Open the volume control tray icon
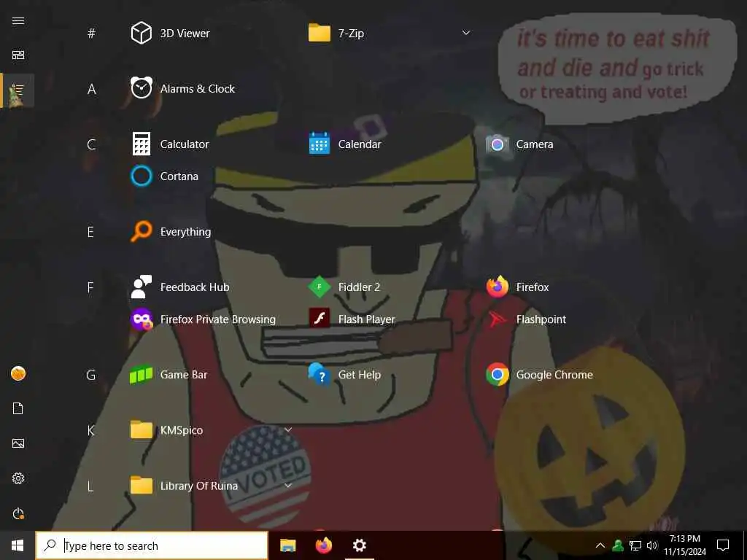 tap(651, 545)
